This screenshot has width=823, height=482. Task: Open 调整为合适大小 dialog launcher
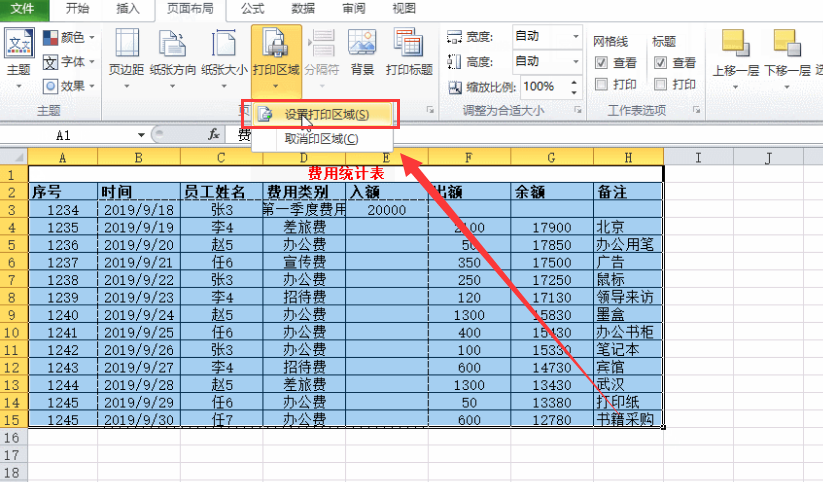click(x=578, y=110)
